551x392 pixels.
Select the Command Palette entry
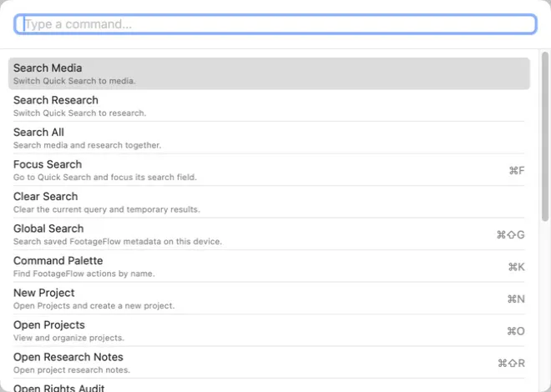[269, 266]
